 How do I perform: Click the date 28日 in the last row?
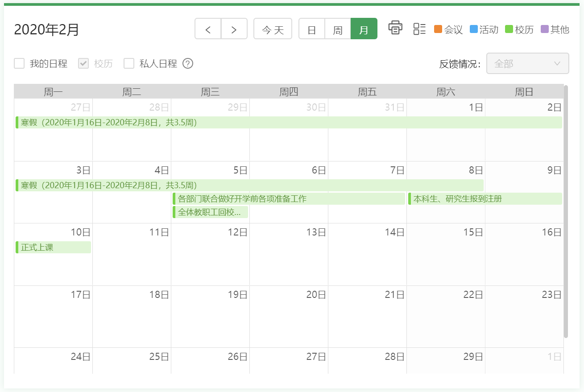(395, 356)
